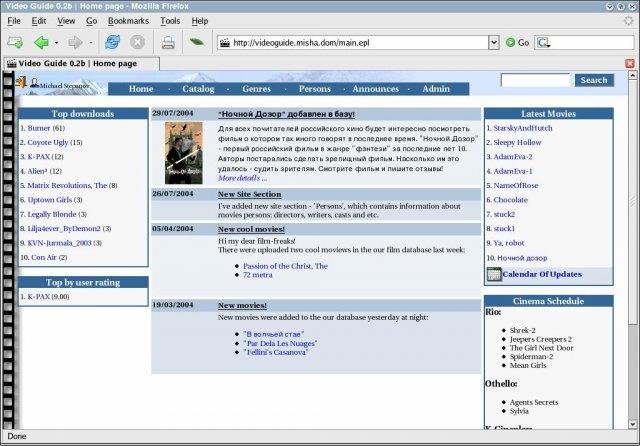Image resolution: width=640 pixels, height=446 pixels.
Task: Click the vertical scrollbar up arrow
Action: pyautogui.click(x=632, y=75)
